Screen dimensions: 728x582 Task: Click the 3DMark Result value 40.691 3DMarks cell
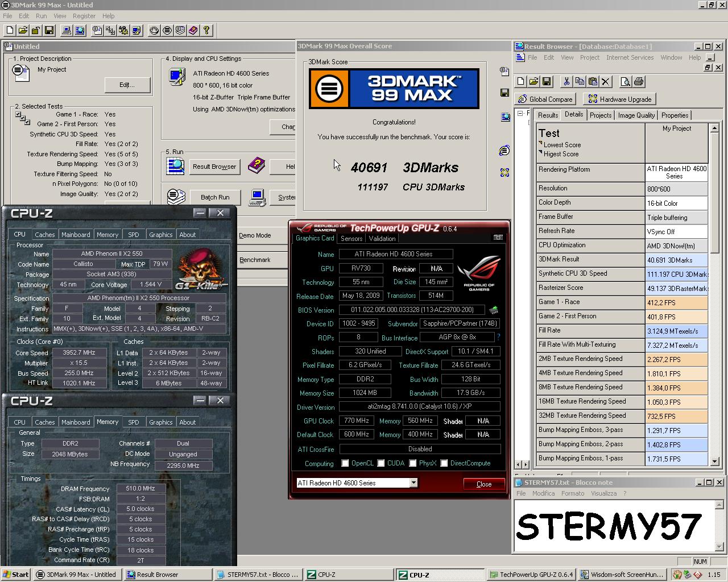677,260
